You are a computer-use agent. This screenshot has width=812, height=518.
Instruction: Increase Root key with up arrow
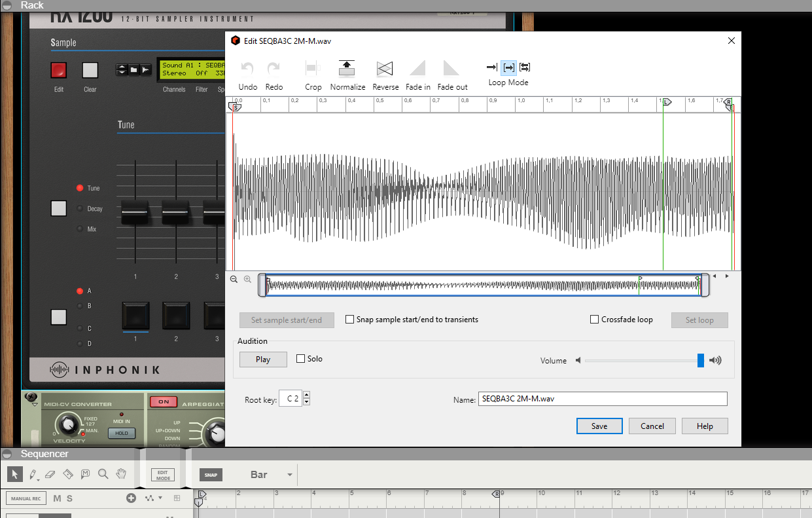click(306, 396)
